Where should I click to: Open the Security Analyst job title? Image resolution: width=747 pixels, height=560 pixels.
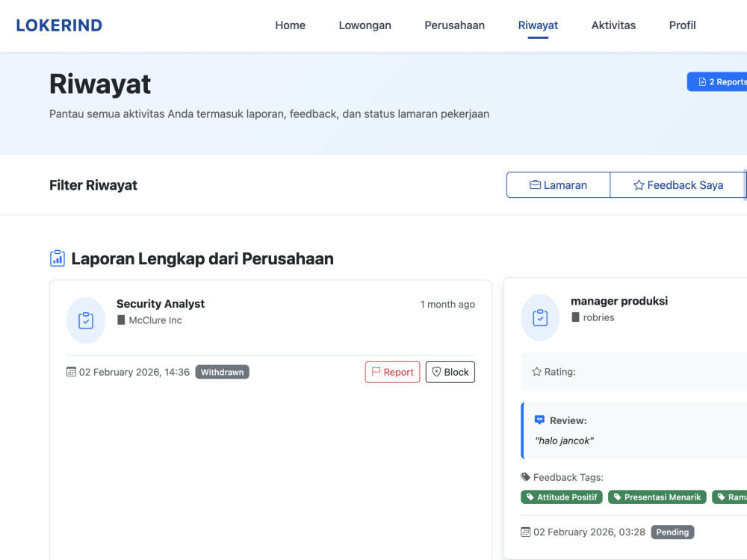point(161,304)
